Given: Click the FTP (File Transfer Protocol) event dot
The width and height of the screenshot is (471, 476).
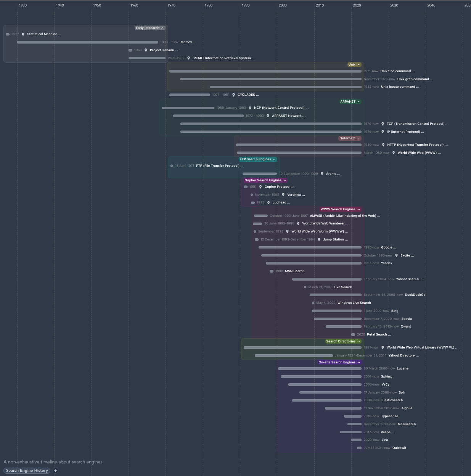Looking at the screenshot, I should tap(172, 166).
